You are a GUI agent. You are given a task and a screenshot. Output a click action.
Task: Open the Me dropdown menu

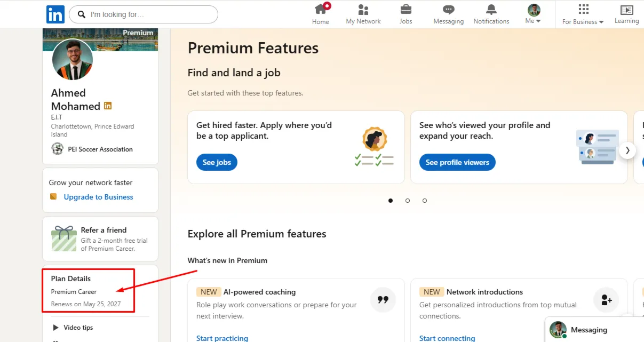point(534,14)
